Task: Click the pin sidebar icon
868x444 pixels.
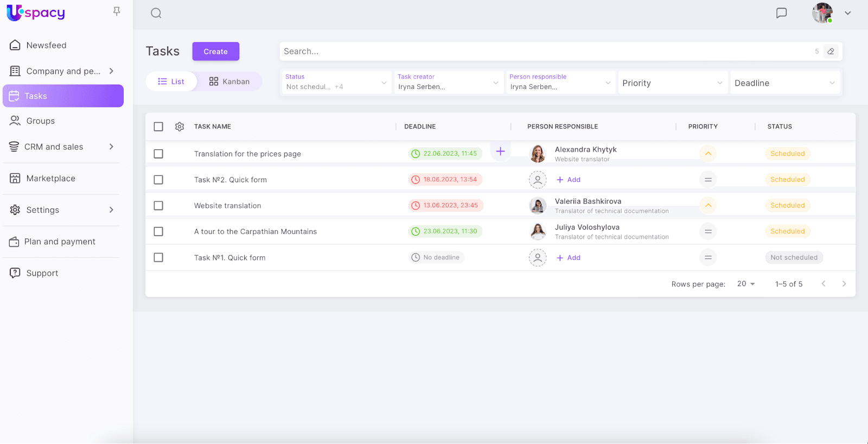Action: [117, 11]
